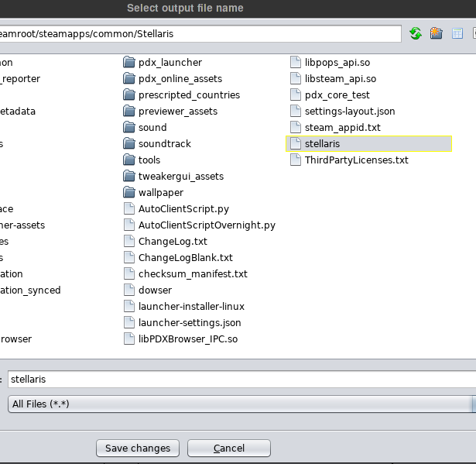
Task: Click the libPDXBrowser_IPC.so file icon
Action: coord(129,339)
